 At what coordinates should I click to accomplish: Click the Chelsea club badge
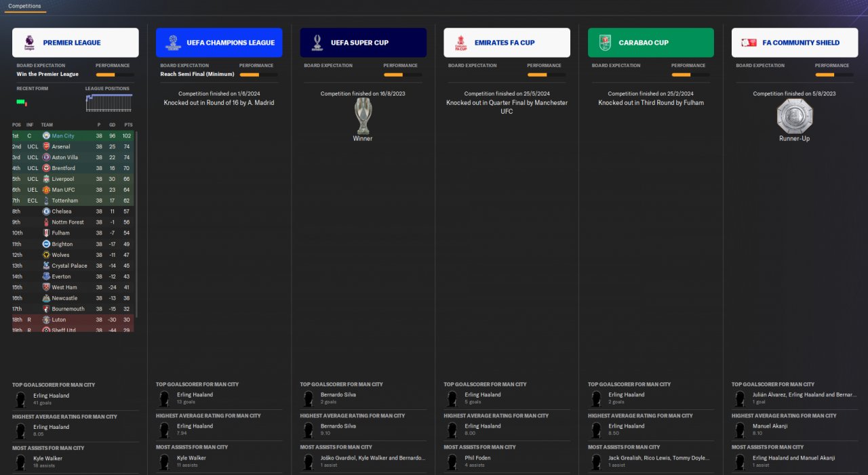click(x=46, y=211)
